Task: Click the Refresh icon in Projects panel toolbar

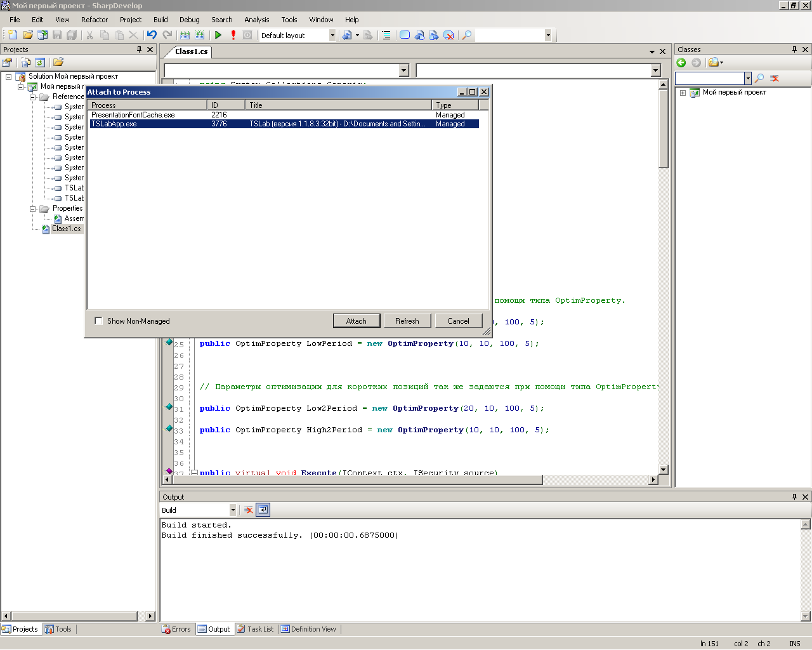Action: coord(40,62)
